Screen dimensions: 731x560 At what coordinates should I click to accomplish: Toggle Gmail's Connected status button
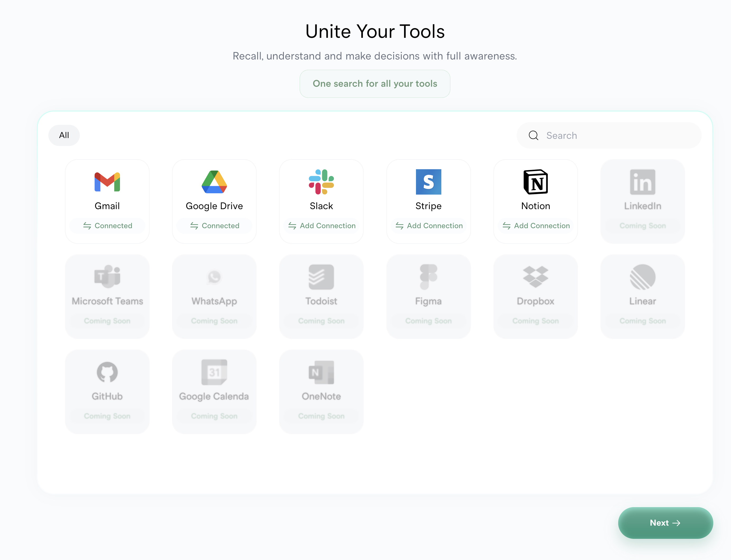(107, 226)
